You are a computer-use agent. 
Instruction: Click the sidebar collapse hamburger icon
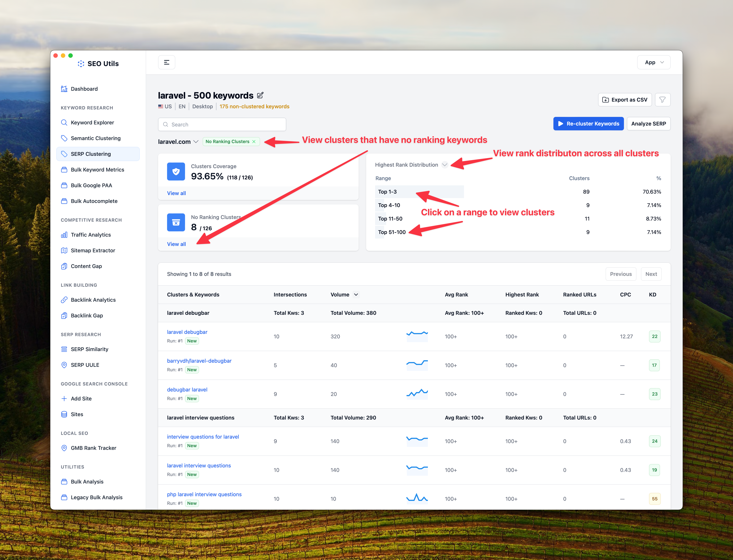point(166,62)
